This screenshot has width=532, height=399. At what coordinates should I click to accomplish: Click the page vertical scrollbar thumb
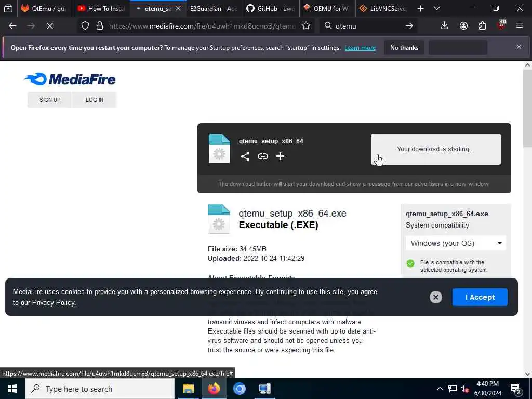[527, 109]
